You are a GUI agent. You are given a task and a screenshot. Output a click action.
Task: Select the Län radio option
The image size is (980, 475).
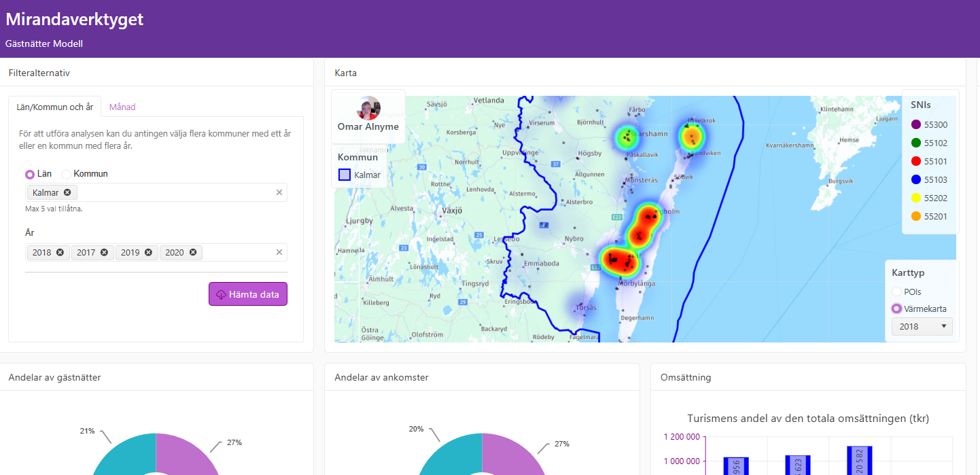pyautogui.click(x=30, y=174)
